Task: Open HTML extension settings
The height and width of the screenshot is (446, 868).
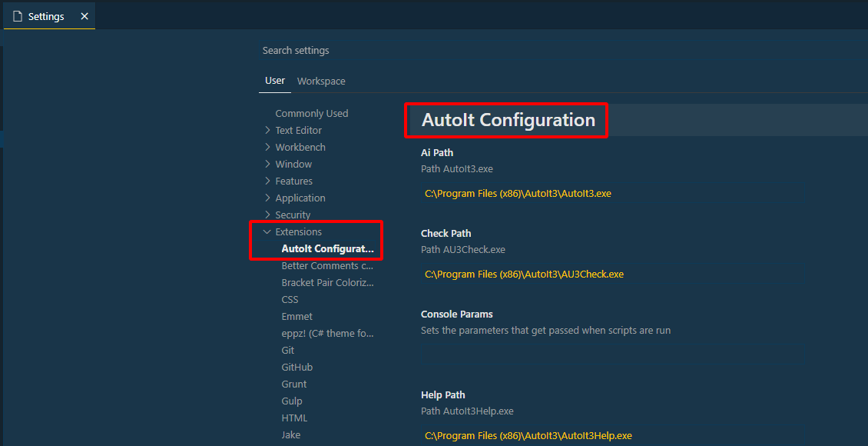Action: coord(294,418)
